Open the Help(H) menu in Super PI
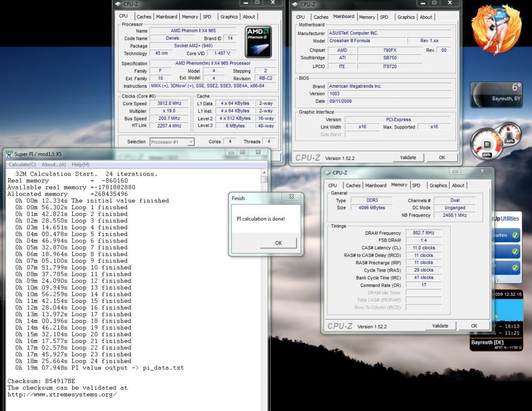 click(80, 165)
